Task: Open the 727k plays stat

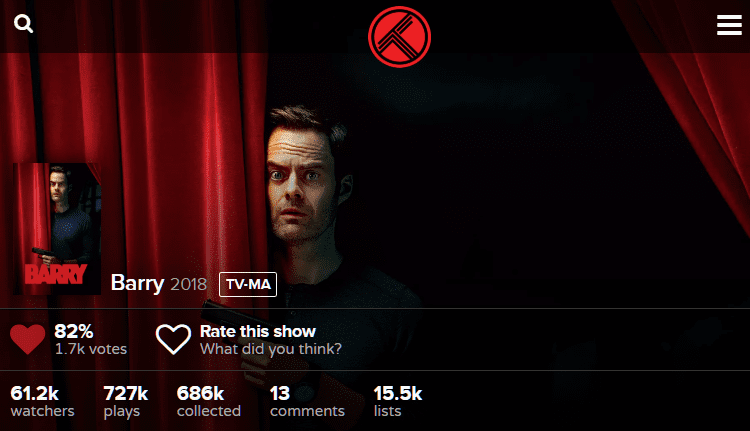Action: coord(126,402)
